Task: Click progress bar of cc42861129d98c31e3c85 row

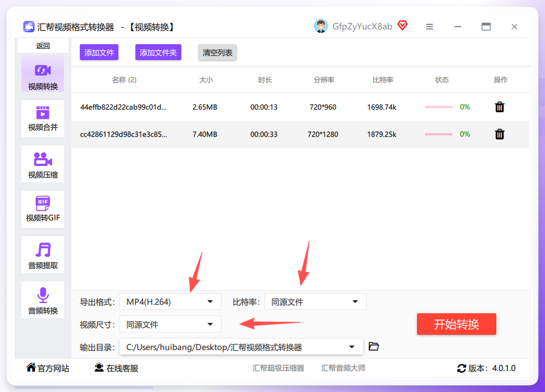Action: [x=438, y=134]
